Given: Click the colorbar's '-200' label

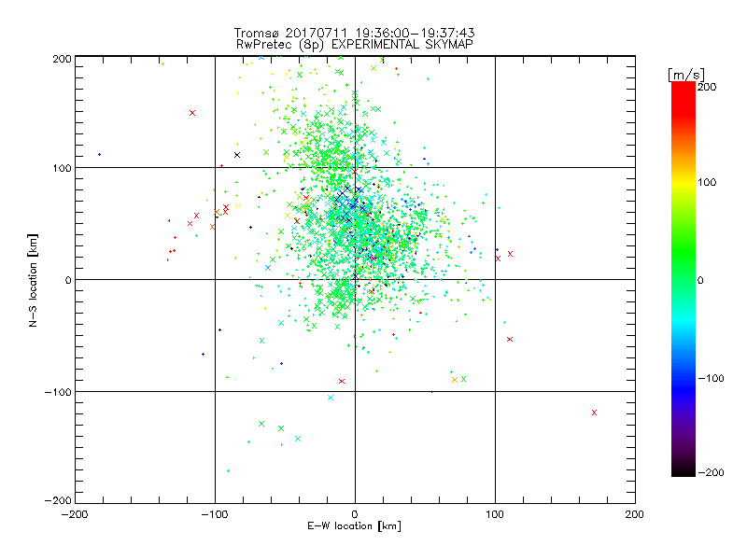Looking at the screenshot, I should 711,472.
